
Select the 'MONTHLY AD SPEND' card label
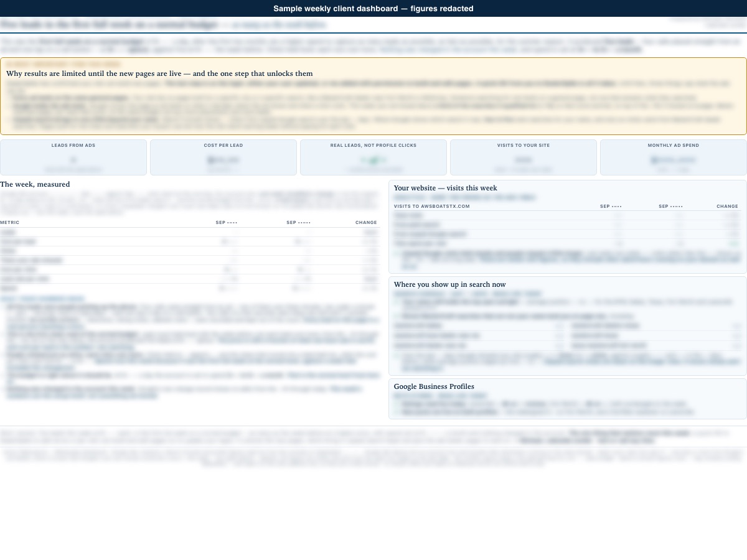[x=674, y=145]
